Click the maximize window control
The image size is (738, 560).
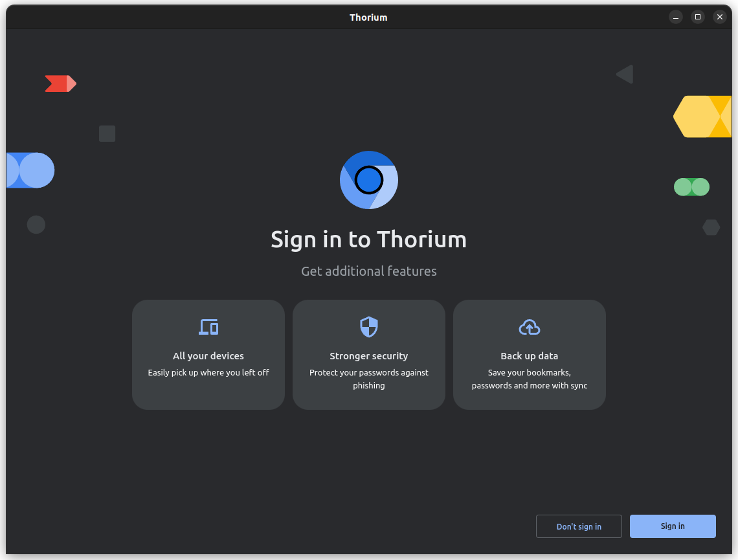point(697,17)
